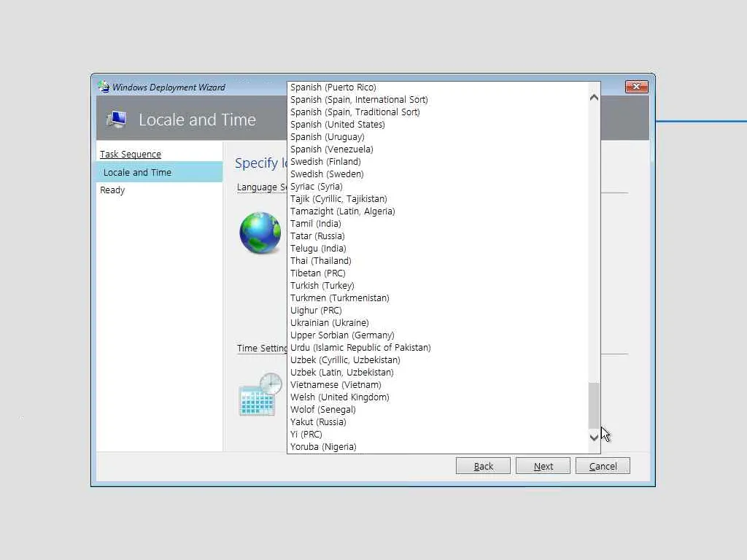Pick Wolof (Senegal) in the list
747x560 pixels.
[438, 409]
